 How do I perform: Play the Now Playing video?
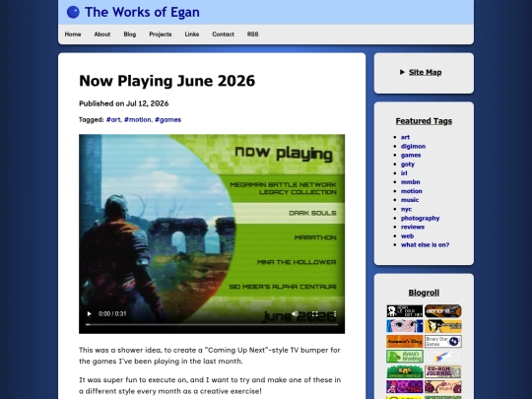(x=89, y=314)
